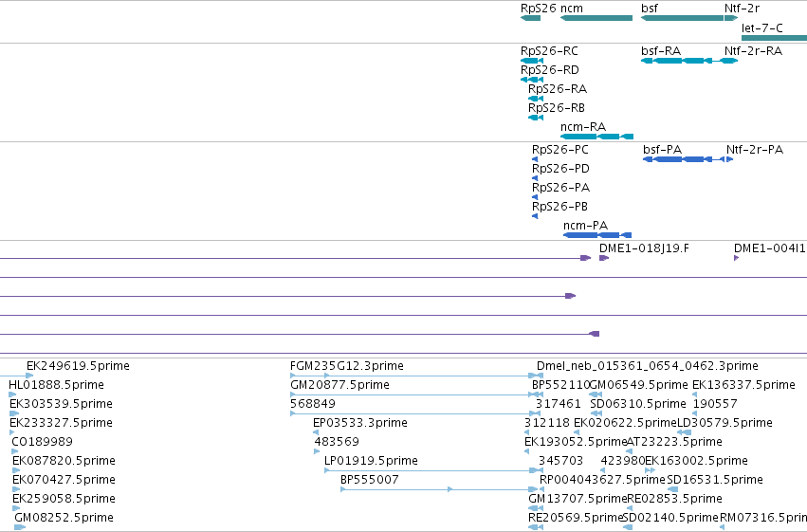Open the 317461 EST label
The image size is (807, 532).
558,404
